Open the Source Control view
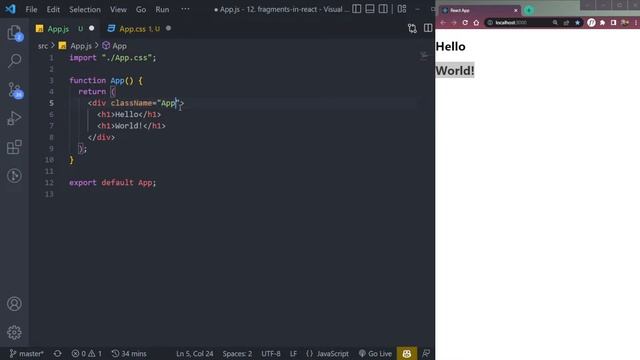This screenshot has height=360, width=640. [x=15, y=90]
